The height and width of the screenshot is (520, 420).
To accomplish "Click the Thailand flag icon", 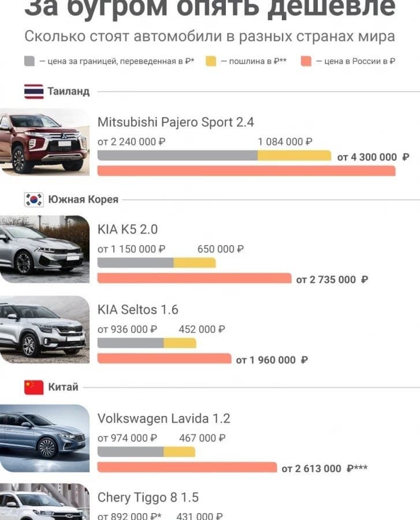I will (x=34, y=91).
